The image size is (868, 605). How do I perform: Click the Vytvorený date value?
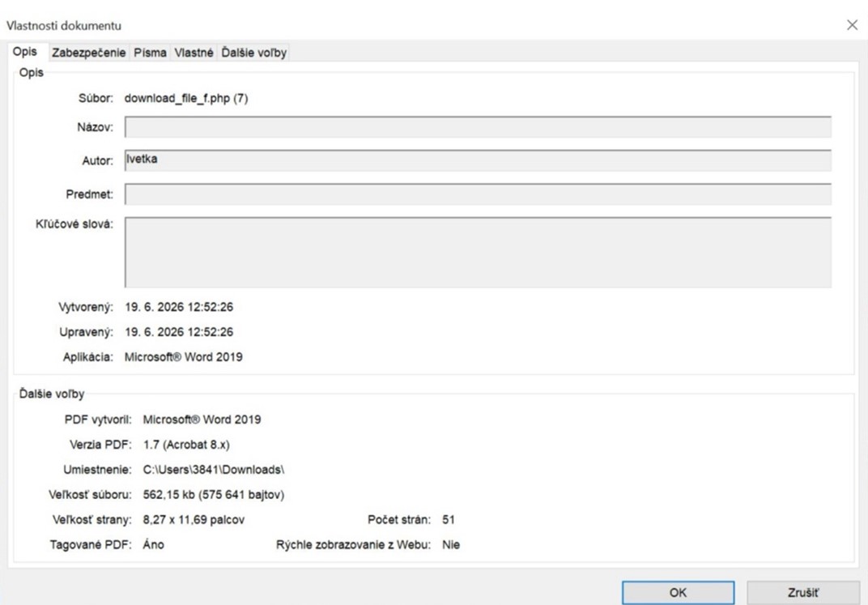click(x=179, y=307)
